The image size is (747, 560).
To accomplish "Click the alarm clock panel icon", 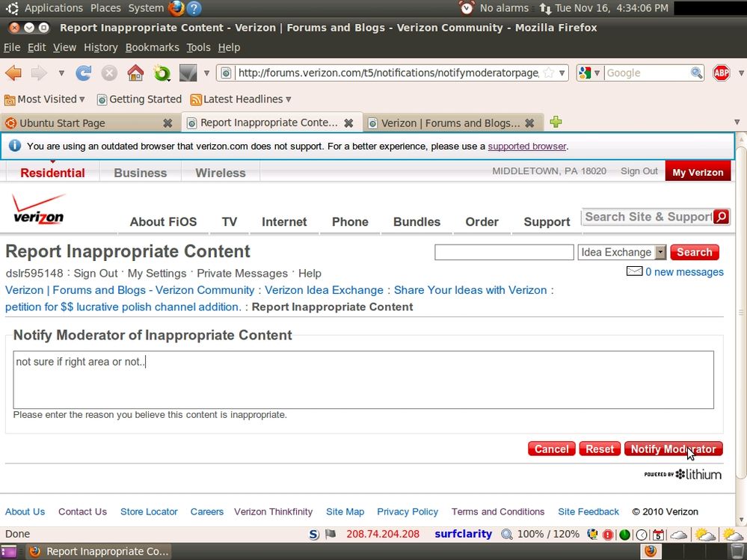I will [467, 7].
